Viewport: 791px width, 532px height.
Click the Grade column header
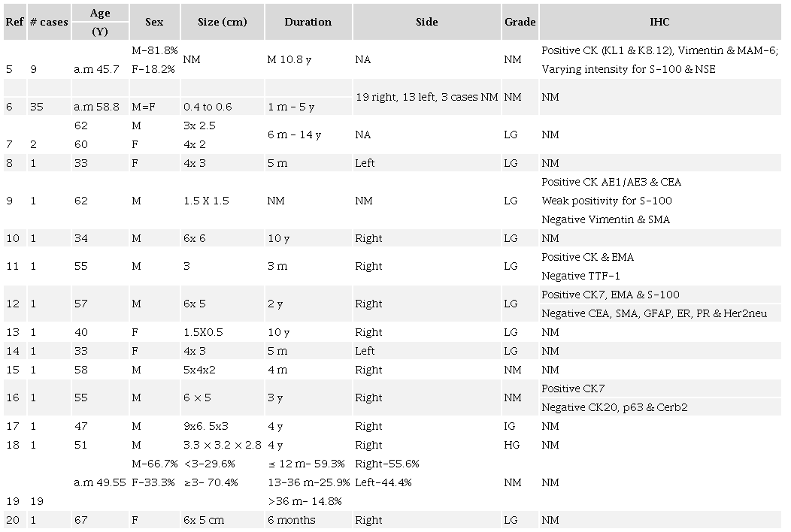point(520,22)
